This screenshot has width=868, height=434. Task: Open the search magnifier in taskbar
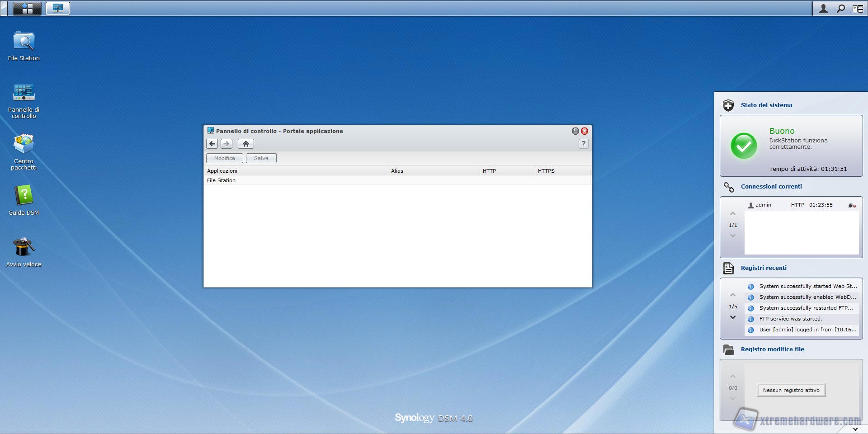840,9
